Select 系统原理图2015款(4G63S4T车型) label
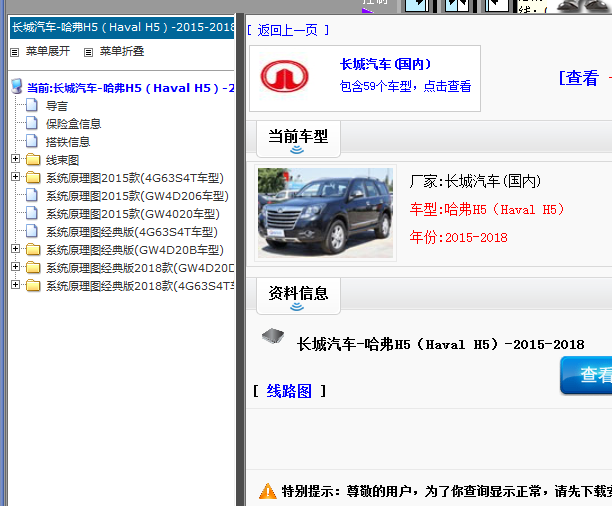Image resolution: width=612 pixels, height=506 pixels. tap(135, 178)
